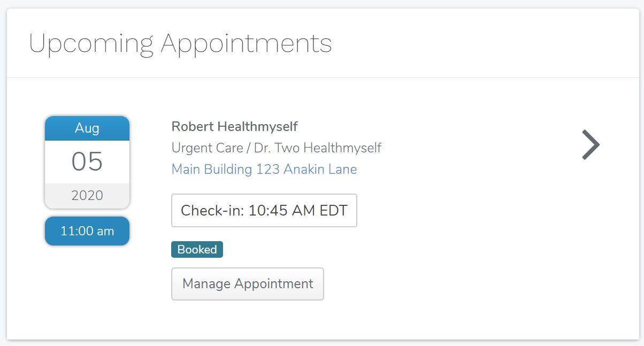Click the Booked toggle indicator

click(197, 249)
